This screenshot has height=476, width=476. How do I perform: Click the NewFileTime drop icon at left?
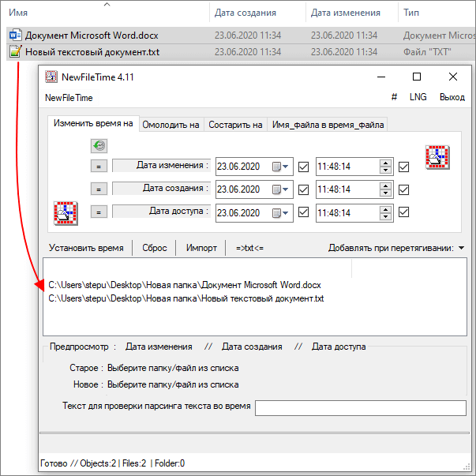point(66,213)
